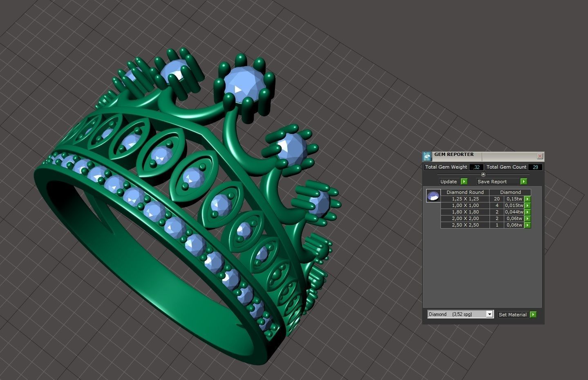588x380 pixels.
Task: Click the quantity cell showing 4
Action: click(497, 206)
